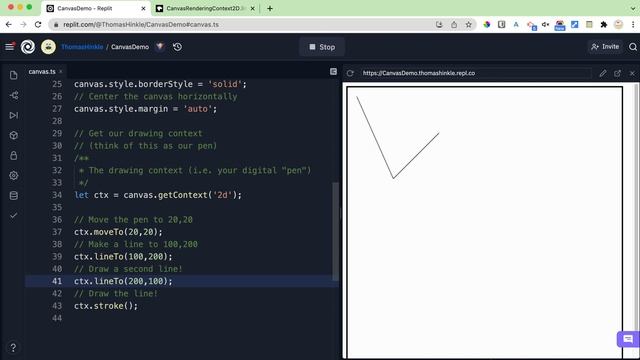Click the line 25 borderStyle code
640x360 pixels.
[x=160, y=84]
